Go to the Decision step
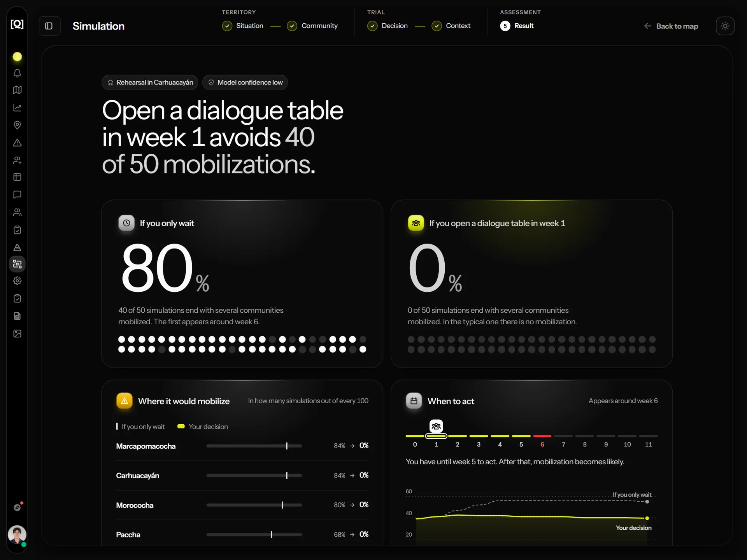This screenshot has height=560, width=747. click(x=388, y=26)
